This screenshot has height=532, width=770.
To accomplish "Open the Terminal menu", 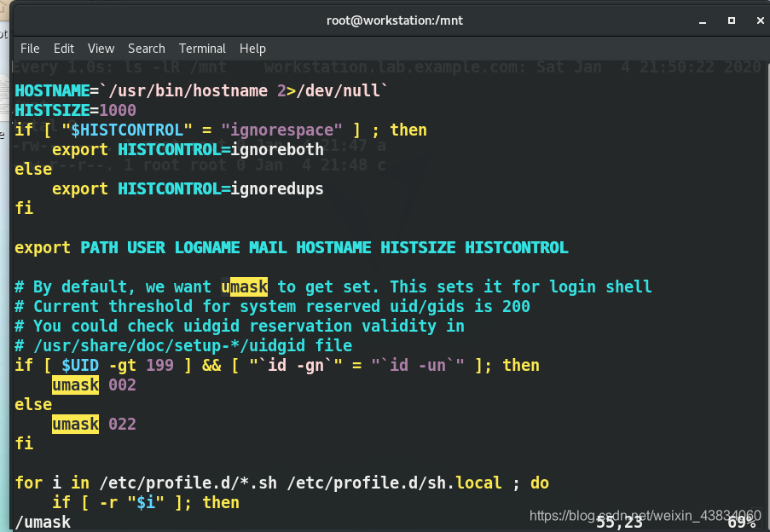I will [201, 49].
